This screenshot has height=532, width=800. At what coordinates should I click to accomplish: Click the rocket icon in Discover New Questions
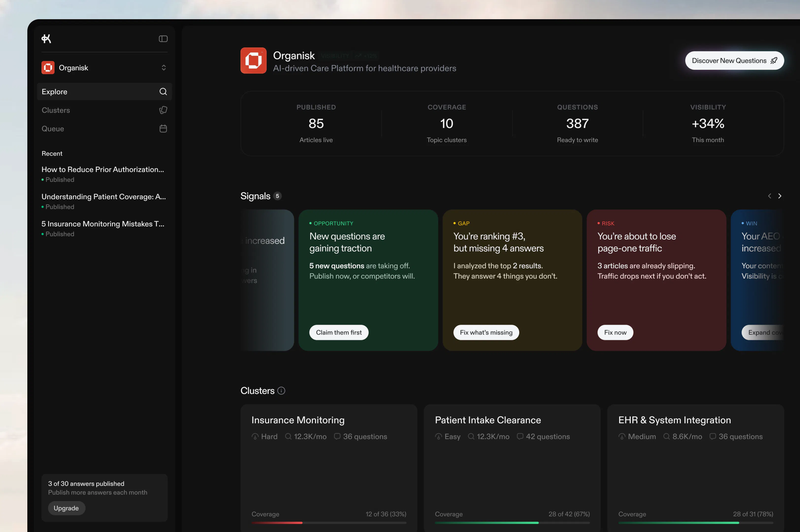[x=774, y=61]
